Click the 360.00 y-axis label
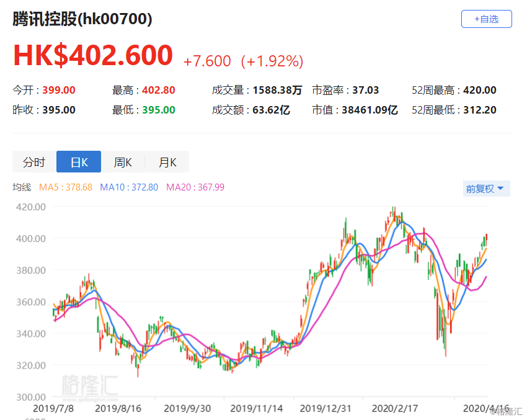Viewport: 527px width, 420px height. click(x=31, y=302)
